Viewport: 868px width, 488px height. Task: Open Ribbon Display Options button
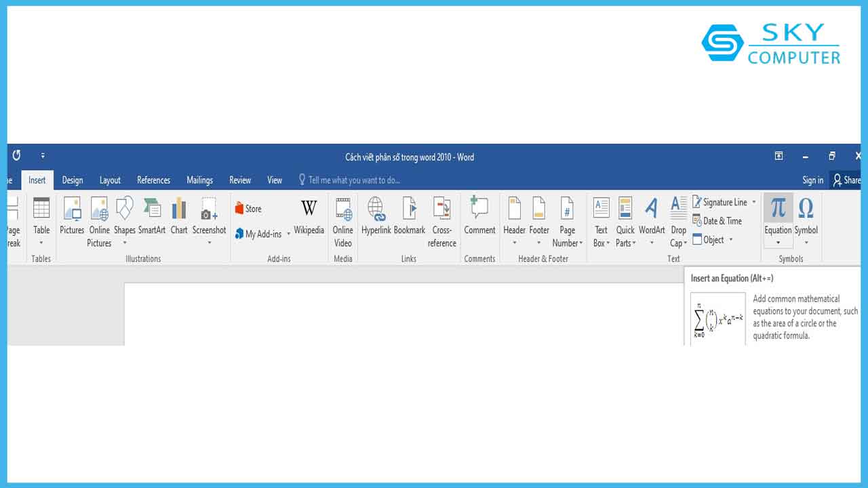point(779,157)
